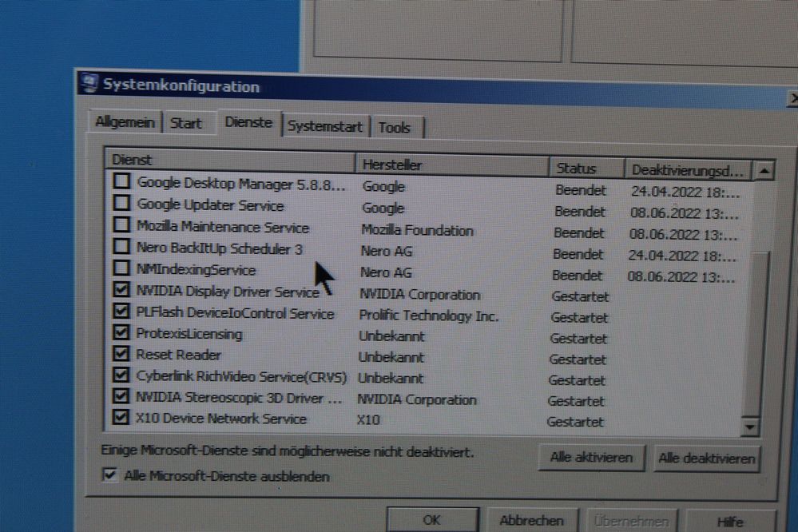The width and height of the screenshot is (798, 532).
Task: Toggle Alle Microsoft-Dienste ausblenden checkbox
Action: [110, 475]
